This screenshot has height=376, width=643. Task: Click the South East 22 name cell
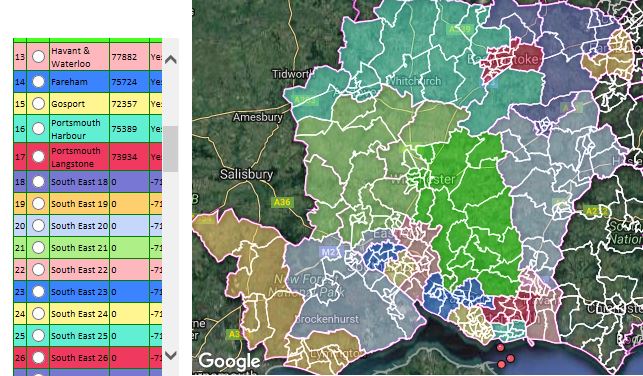point(80,270)
